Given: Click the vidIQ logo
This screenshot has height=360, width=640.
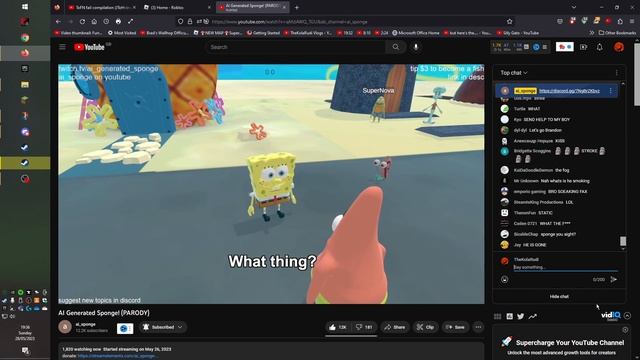Looking at the screenshot, I should coord(611,316).
